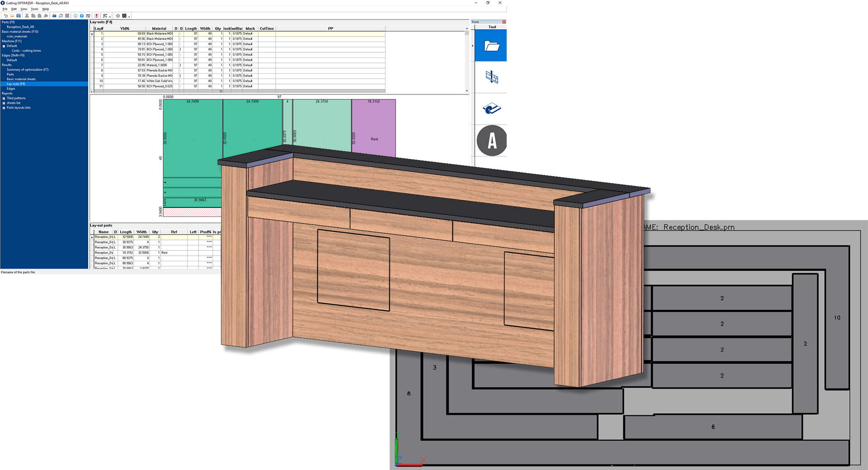Viewport: 868px width, 470px height.
Task: Open the View menu
Action: [24, 9]
